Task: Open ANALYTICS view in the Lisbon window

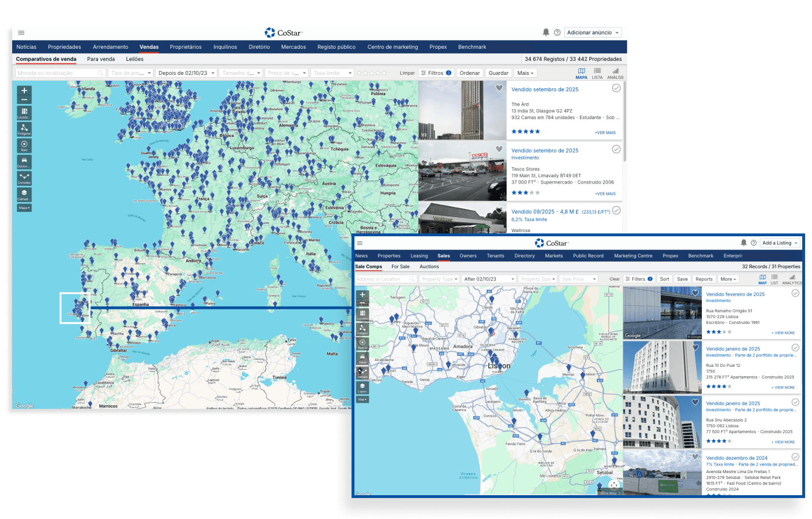Action: (x=792, y=279)
